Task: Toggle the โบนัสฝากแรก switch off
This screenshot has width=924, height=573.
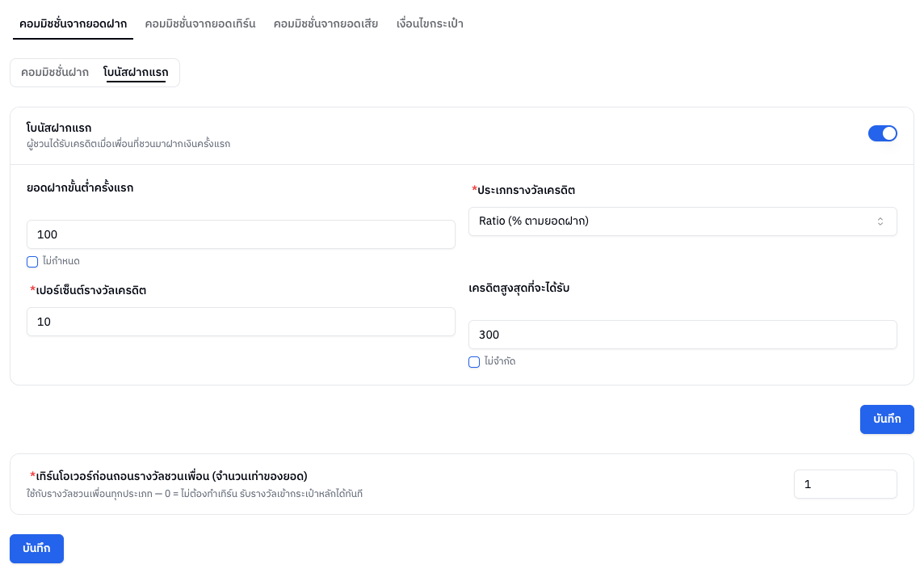Action: 882,134
